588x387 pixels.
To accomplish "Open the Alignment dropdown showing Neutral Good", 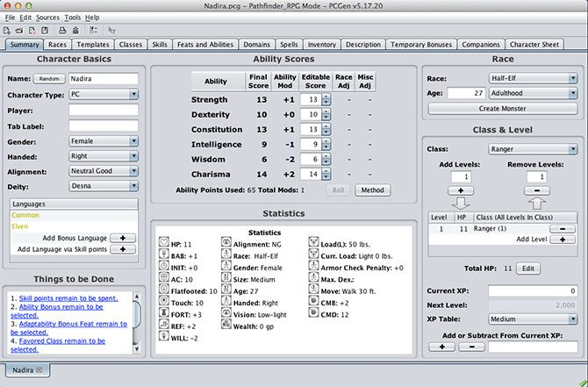I will (104, 171).
